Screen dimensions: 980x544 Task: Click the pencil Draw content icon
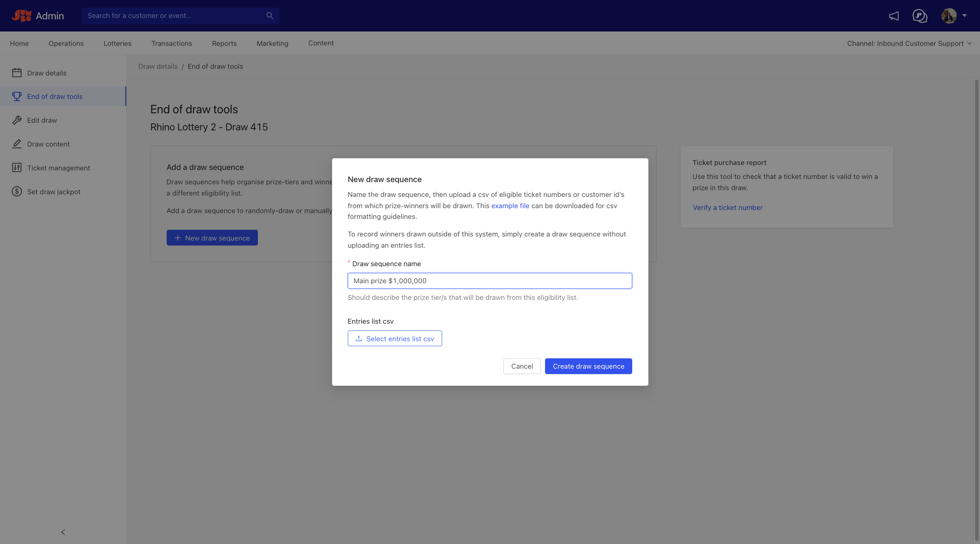[x=17, y=144]
